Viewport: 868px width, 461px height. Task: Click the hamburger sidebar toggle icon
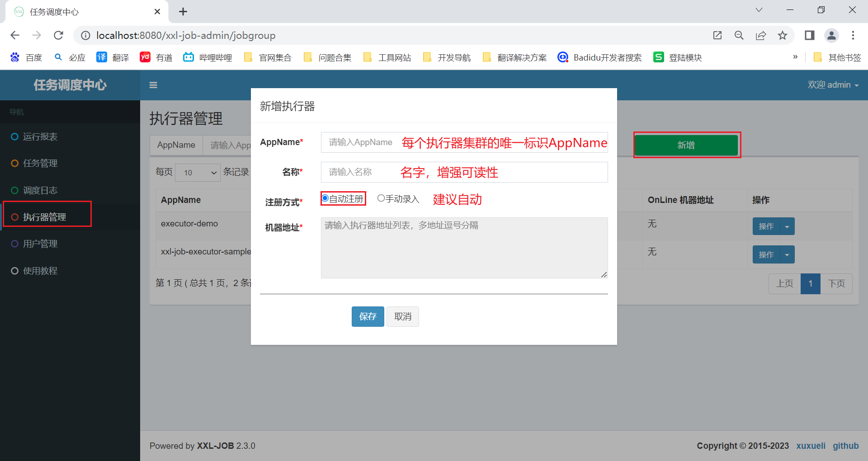[x=153, y=85]
